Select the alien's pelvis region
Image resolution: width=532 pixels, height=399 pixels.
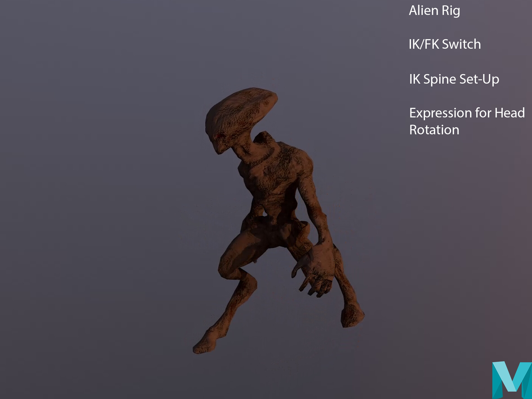270,225
